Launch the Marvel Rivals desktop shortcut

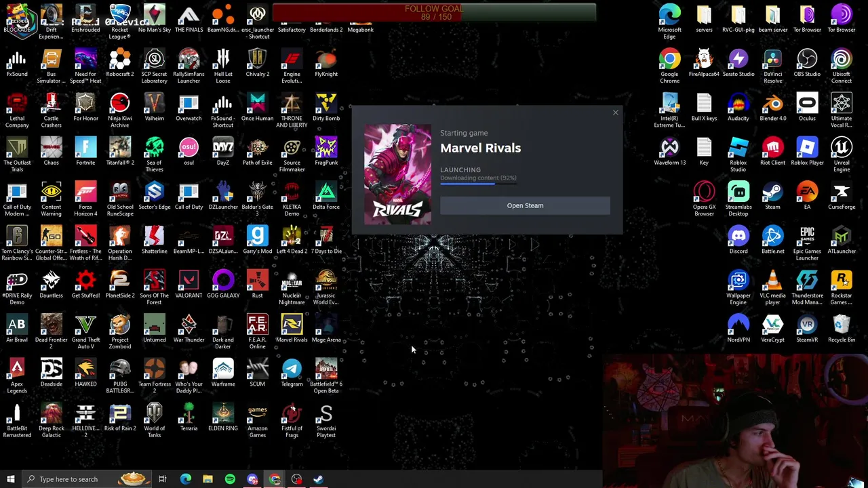point(292,329)
